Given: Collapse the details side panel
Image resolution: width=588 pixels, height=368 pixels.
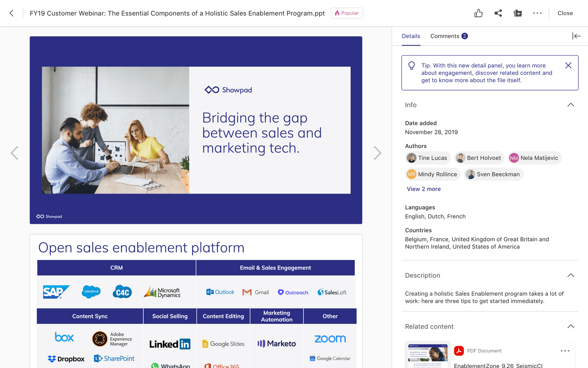Looking at the screenshot, I should pos(576,36).
